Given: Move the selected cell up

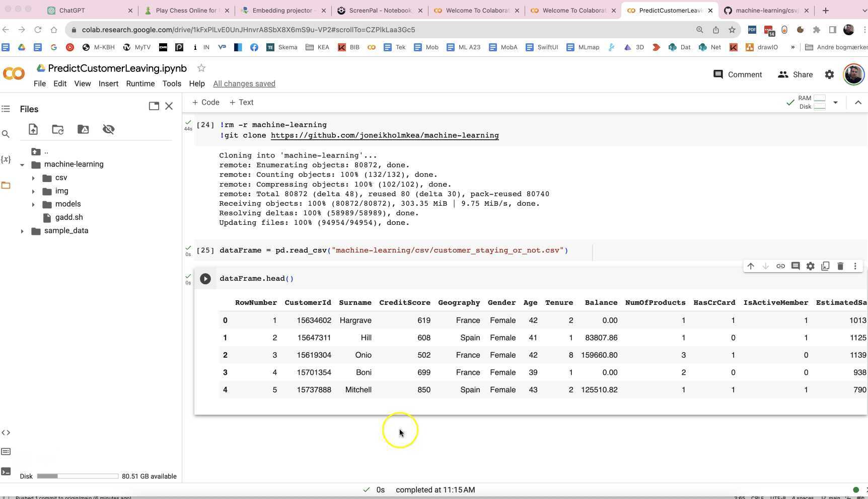Looking at the screenshot, I should tap(751, 266).
